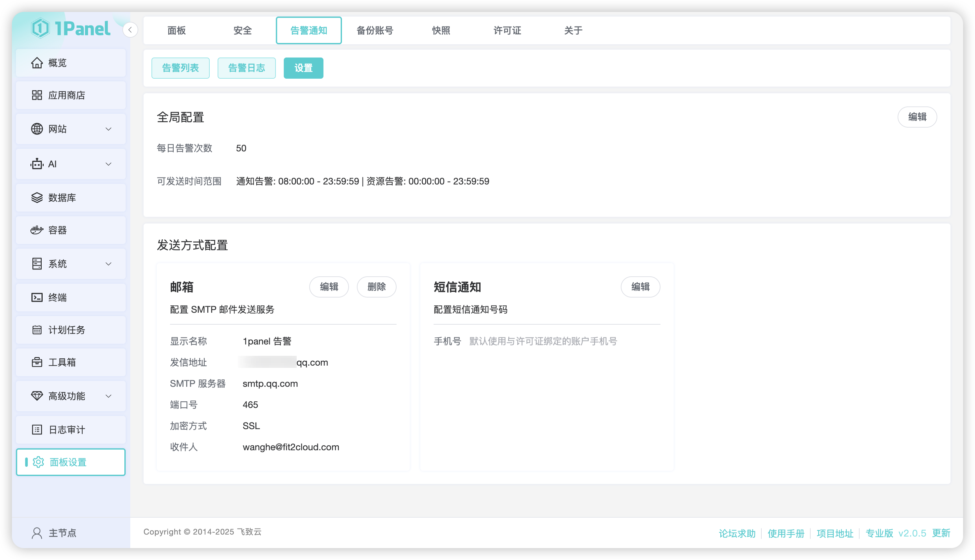Show the 告警日志 sub-tab
975x560 pixels.
pos(247,68)
